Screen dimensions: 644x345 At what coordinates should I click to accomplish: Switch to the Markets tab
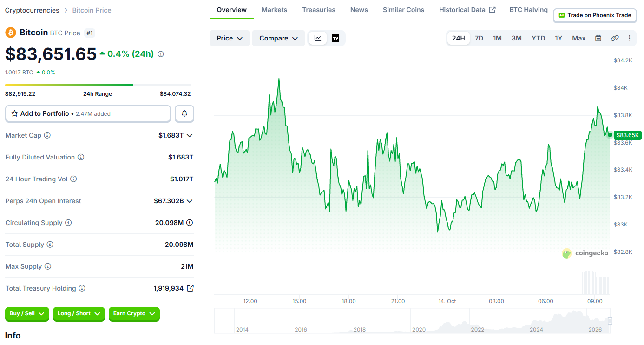274,10
